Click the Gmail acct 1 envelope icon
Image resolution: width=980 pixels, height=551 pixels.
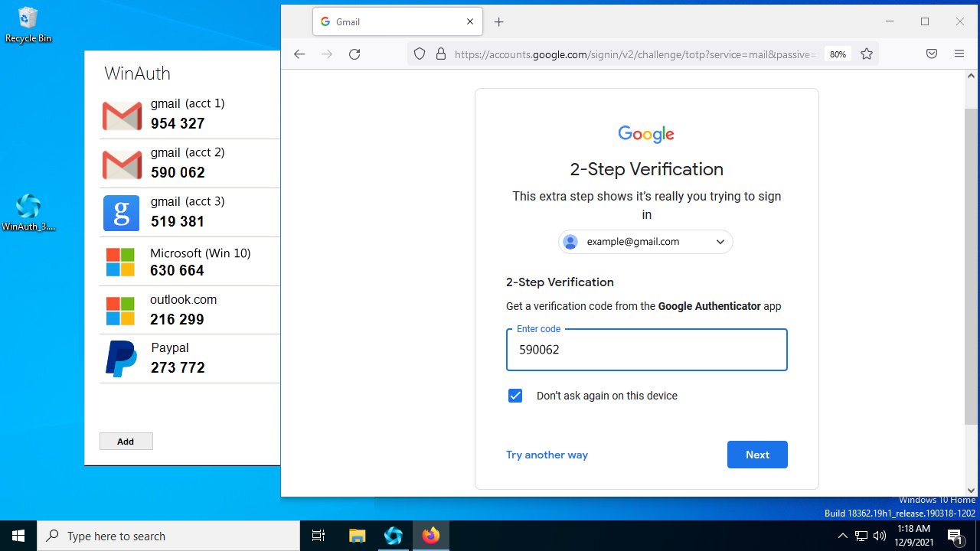[x=122, y=116]
